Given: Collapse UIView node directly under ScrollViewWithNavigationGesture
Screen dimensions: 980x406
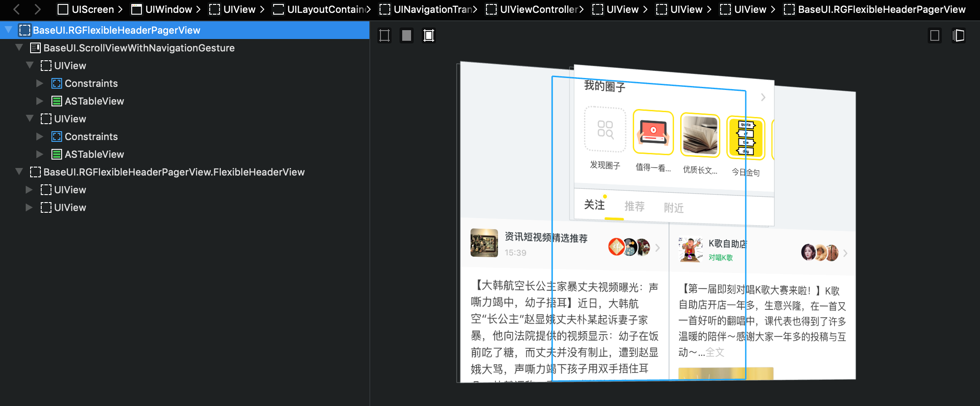Looking at the screenshot, I should (30, 65).
